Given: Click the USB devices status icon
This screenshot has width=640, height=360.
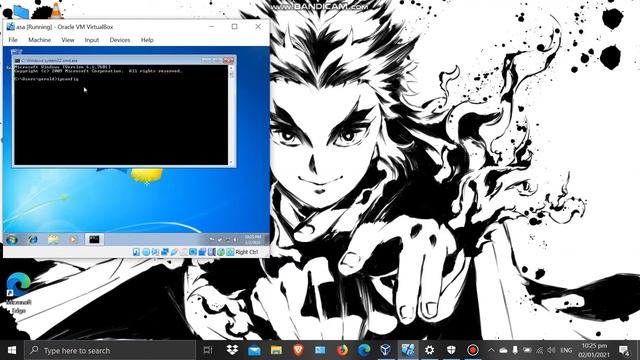Looking at the screenshot, I should [x=174, y=252].
